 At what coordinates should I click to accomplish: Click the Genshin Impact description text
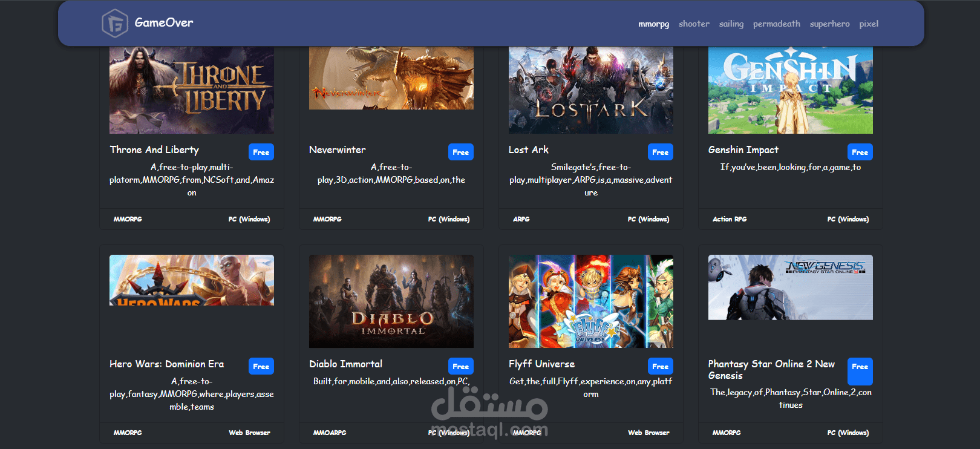pos(791,167)
